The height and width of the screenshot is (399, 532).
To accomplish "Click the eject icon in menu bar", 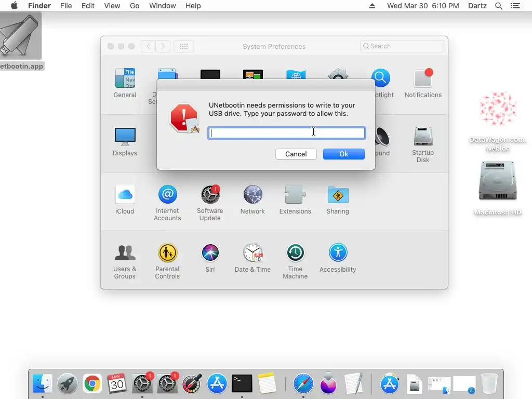I will point(372,6).
